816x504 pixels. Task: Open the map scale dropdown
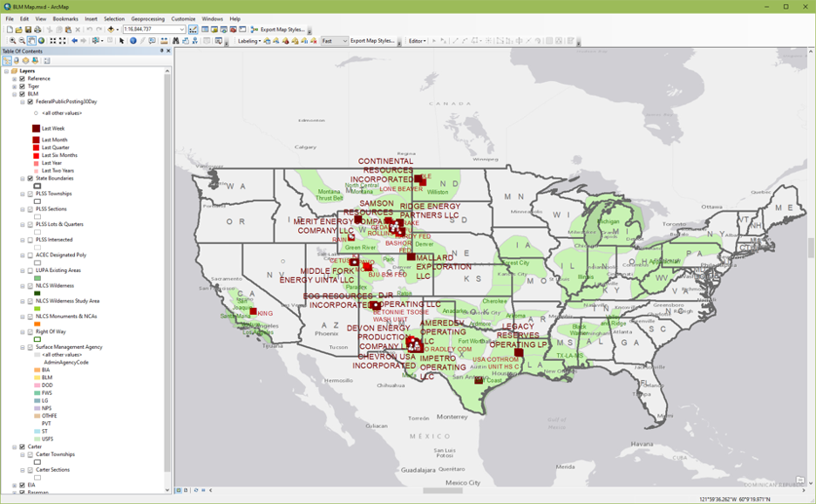[x=184, y=29]
